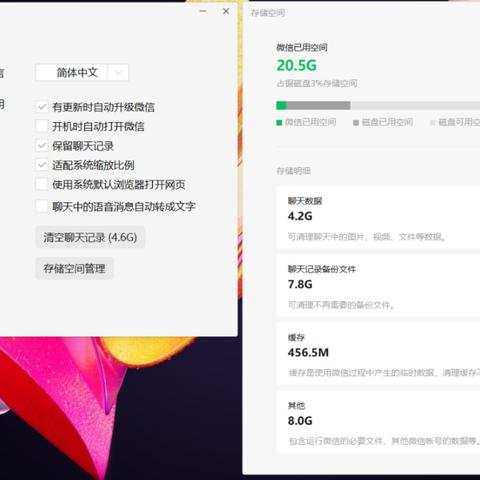480x480 pixels.
Task: Click 可清理聊天中的图片、视频、文件等数据 description
Action: click(x=367, y=237)
